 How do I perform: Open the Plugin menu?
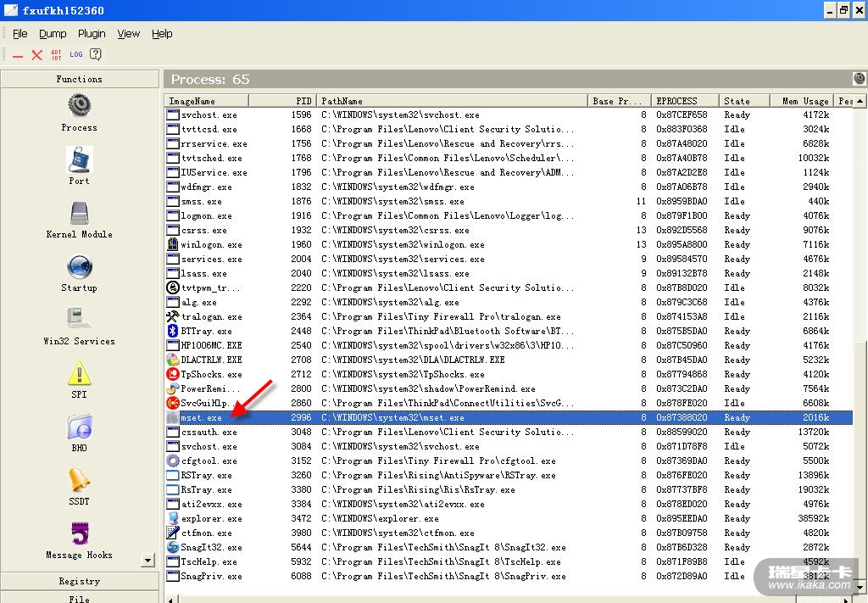coord(92,34)
